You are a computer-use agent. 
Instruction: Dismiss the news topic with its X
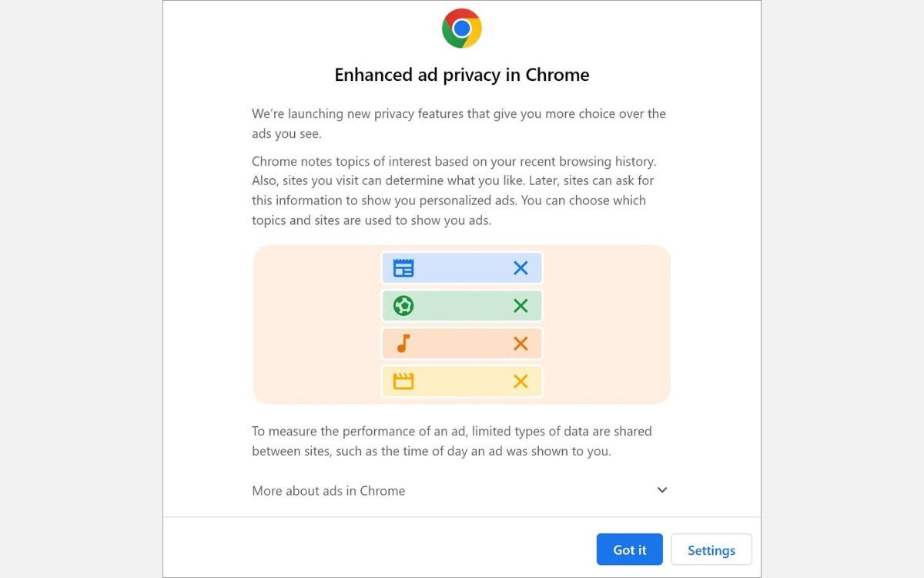click(x=520, y=267)
